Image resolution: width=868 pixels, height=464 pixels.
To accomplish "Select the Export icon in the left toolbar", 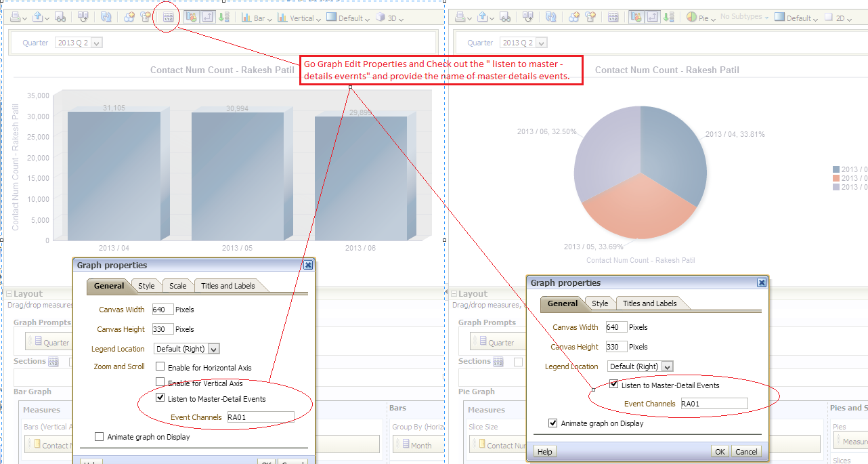I will pos(37,17).
